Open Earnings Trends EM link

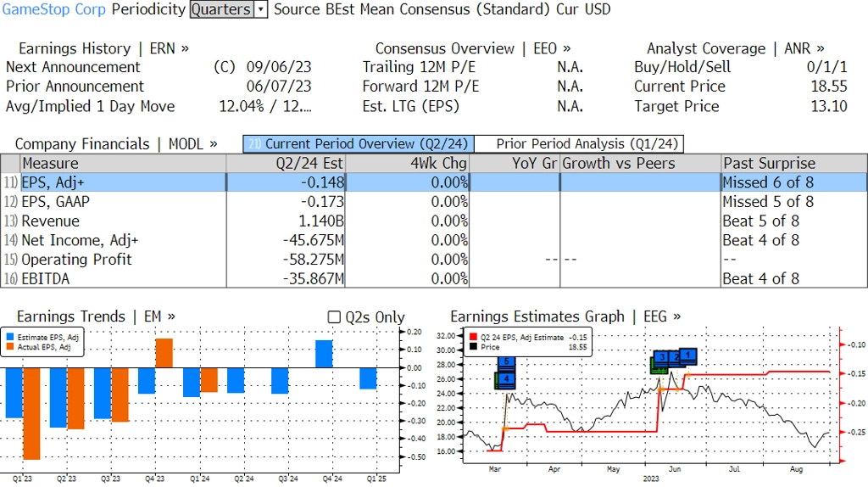point(96,316)
